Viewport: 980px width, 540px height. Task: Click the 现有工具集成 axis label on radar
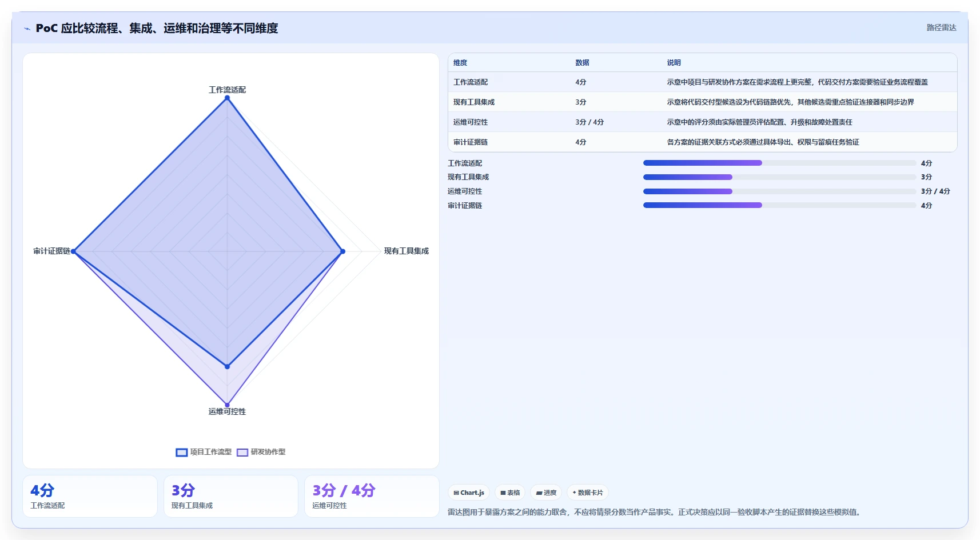pyautogui.click(x=406, y=251)
